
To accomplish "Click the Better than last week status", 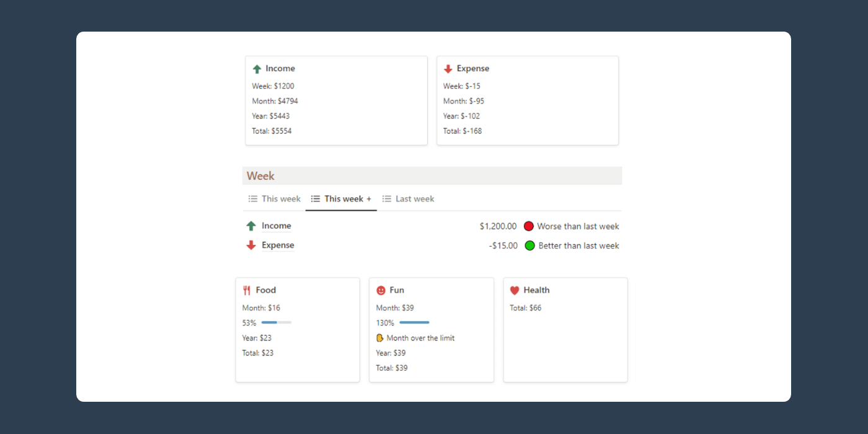I will click(578, 246).
